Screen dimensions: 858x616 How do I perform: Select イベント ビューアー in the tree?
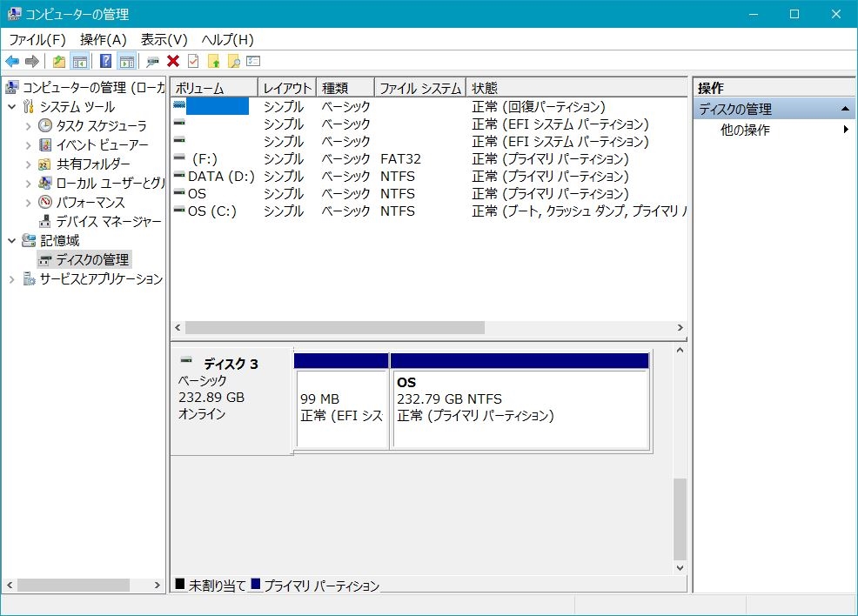point(103,145)
